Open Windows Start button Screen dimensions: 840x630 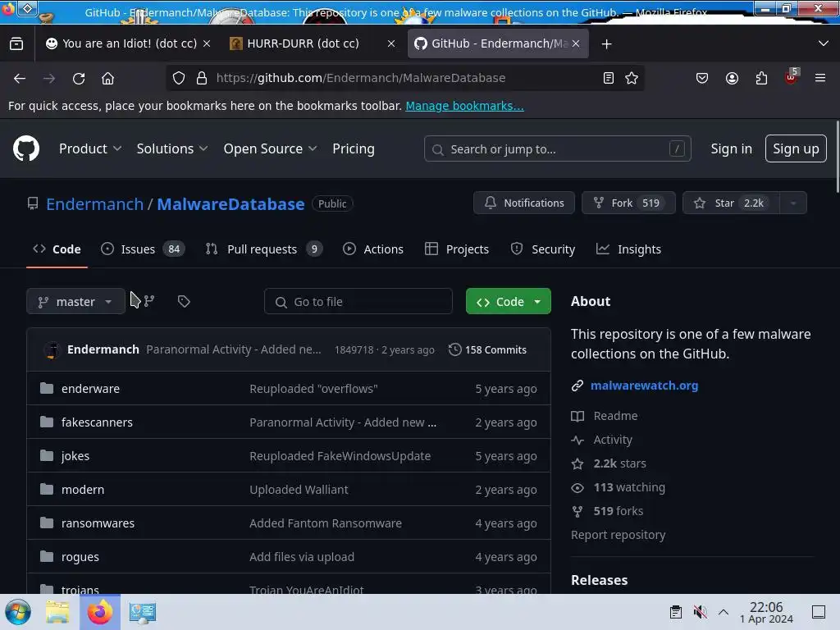pos(18,612)
